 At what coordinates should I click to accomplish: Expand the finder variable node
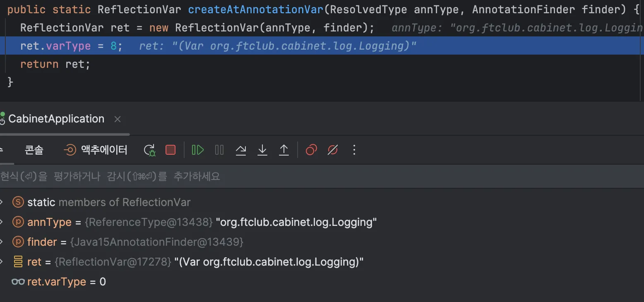[x=2, y=242]
